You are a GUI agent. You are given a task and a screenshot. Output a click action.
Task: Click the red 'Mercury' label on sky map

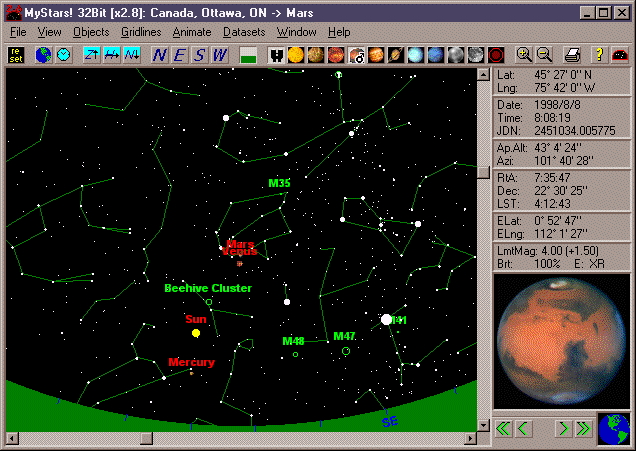[191, 362]
